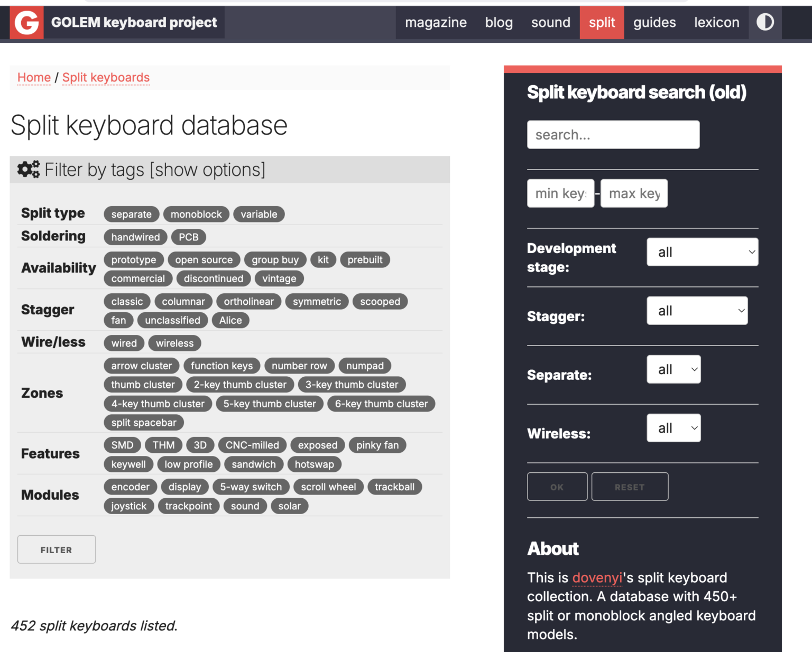
Task: Open the magazine menu item
Action: (x=436, y=23)
